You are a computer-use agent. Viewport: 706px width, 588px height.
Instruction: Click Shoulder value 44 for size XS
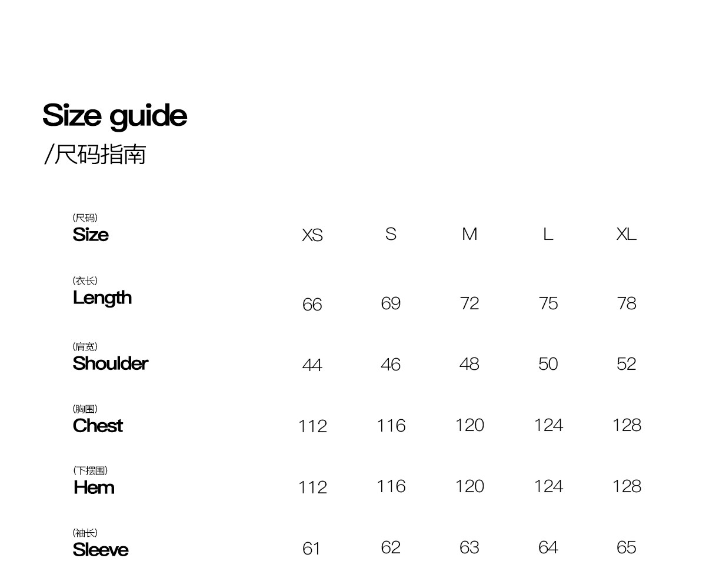tap(312, 365)
